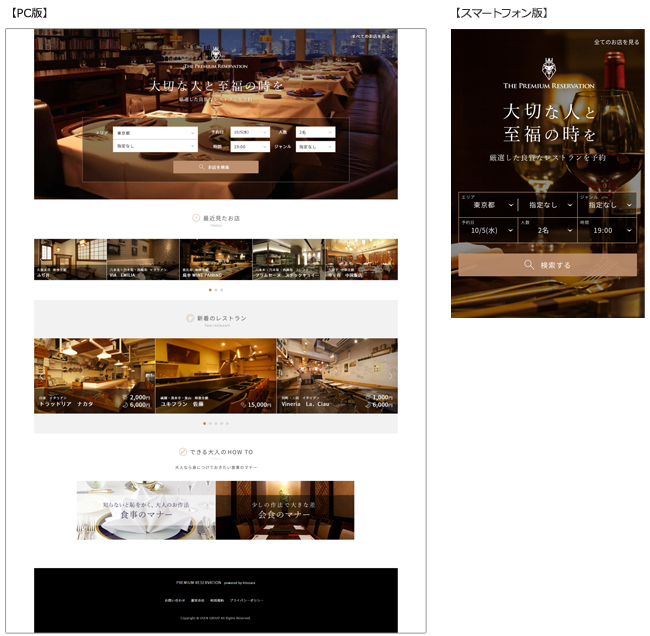
Task: Open the WINE PAIRING restaurant thumbnail
Action: click(x=216, y=259)
